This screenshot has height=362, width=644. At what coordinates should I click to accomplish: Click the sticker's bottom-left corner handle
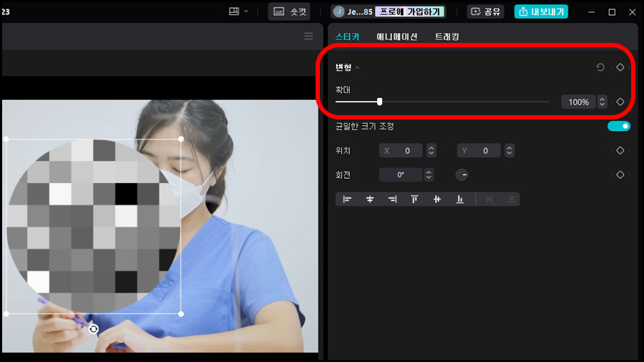6,314
